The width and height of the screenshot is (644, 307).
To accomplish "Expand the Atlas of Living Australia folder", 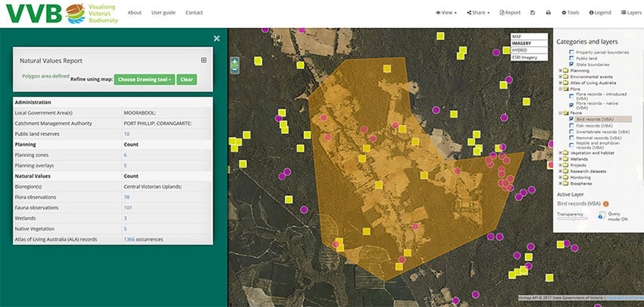I will pyautogui.click(x=560, y=83).
